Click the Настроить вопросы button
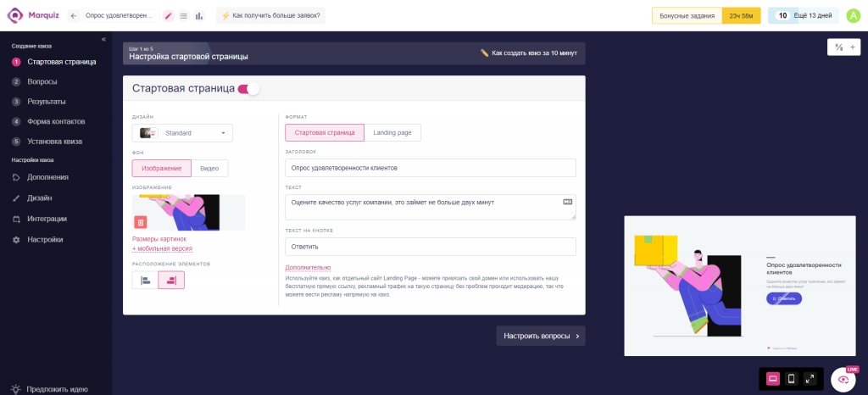Screen dimensions: 868x395 coord(540,336)
